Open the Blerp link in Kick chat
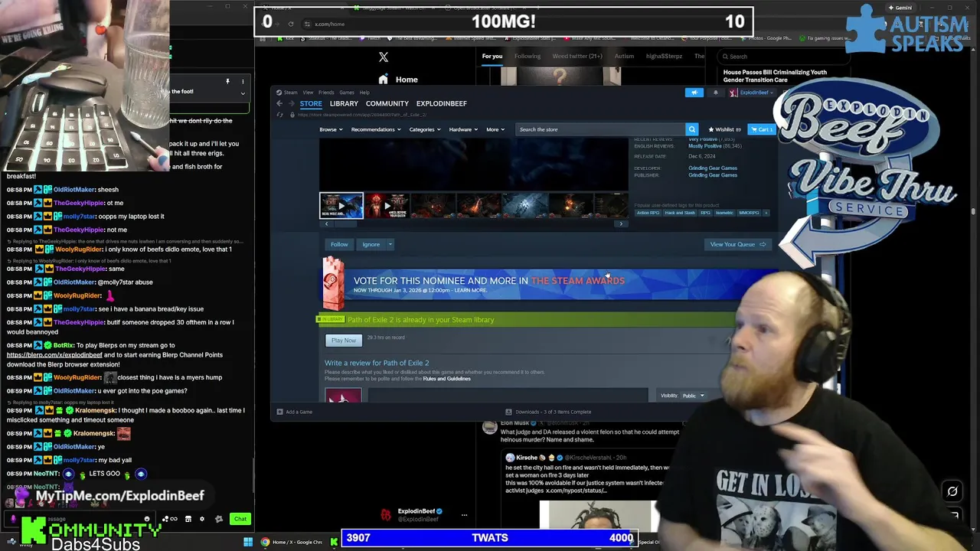Image resolution: width=980 pixels, height=551 pixels. pyautogui.click(x=54, y=355)
